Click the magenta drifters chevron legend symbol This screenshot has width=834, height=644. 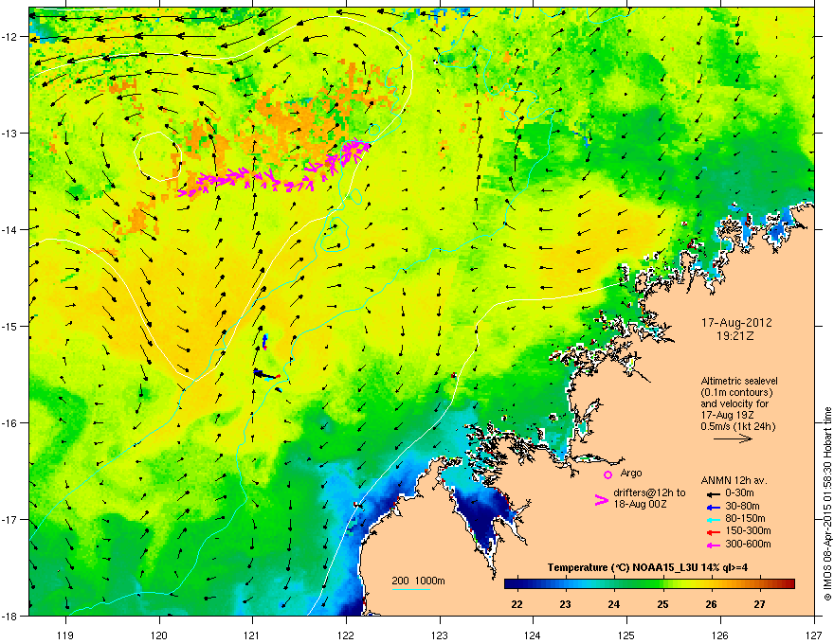coord(601,500)
